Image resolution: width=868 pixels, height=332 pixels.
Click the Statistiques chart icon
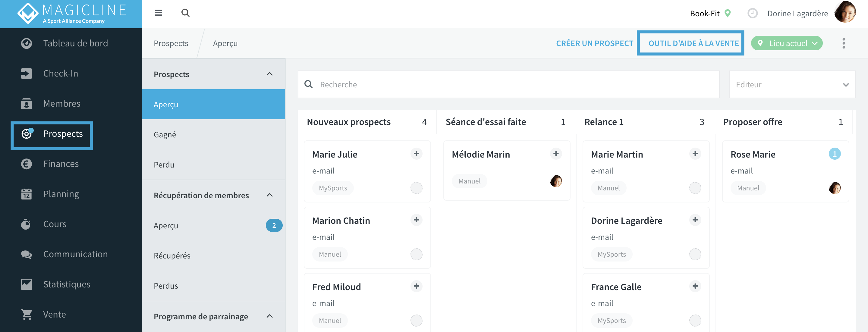[x=26, y=284]
